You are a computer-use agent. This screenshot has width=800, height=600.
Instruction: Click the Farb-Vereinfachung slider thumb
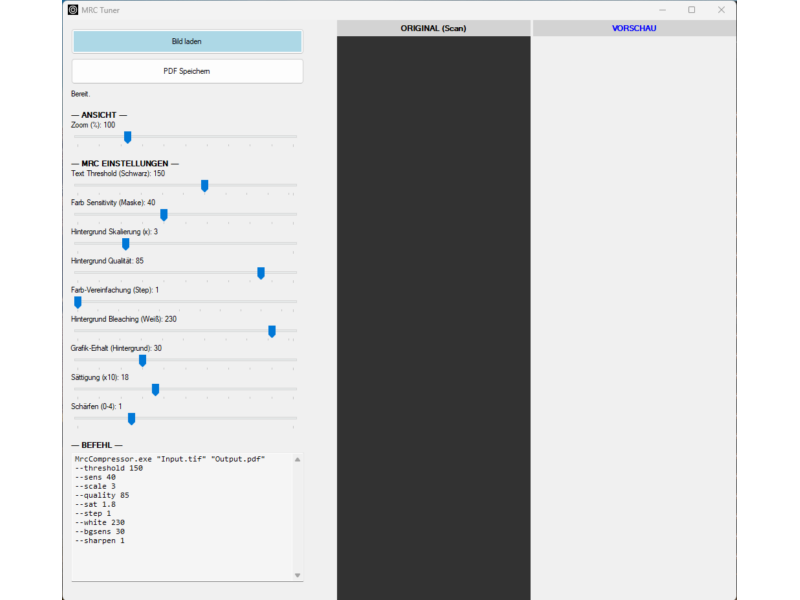(78, 301)
